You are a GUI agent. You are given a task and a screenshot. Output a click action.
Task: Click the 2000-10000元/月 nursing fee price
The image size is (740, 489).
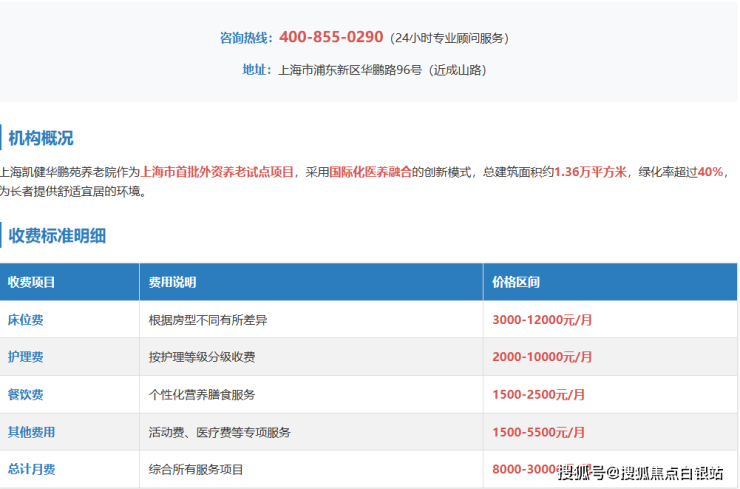pyautogui.click(x=542, y=357)
